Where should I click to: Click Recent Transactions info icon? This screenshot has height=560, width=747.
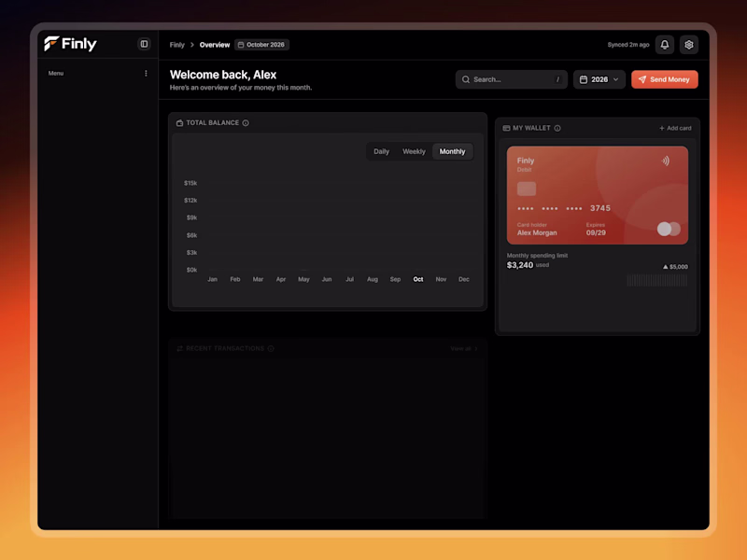click(271, 348)
